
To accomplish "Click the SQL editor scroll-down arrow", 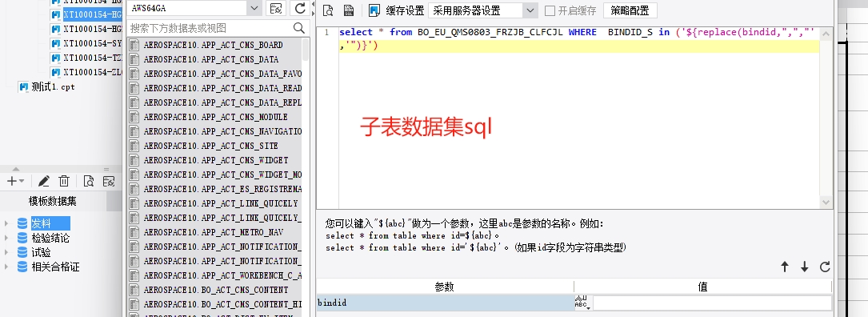I will click(826, 203).
